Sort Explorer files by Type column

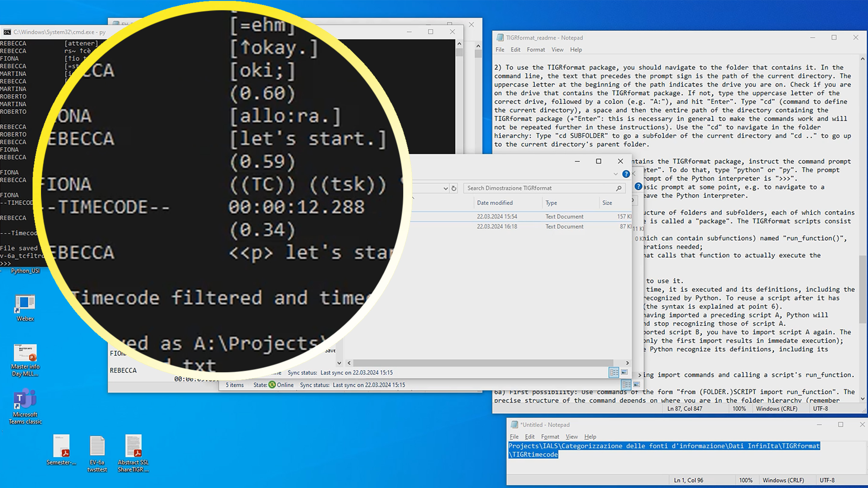pyautogui.click(x=551, y=203)
